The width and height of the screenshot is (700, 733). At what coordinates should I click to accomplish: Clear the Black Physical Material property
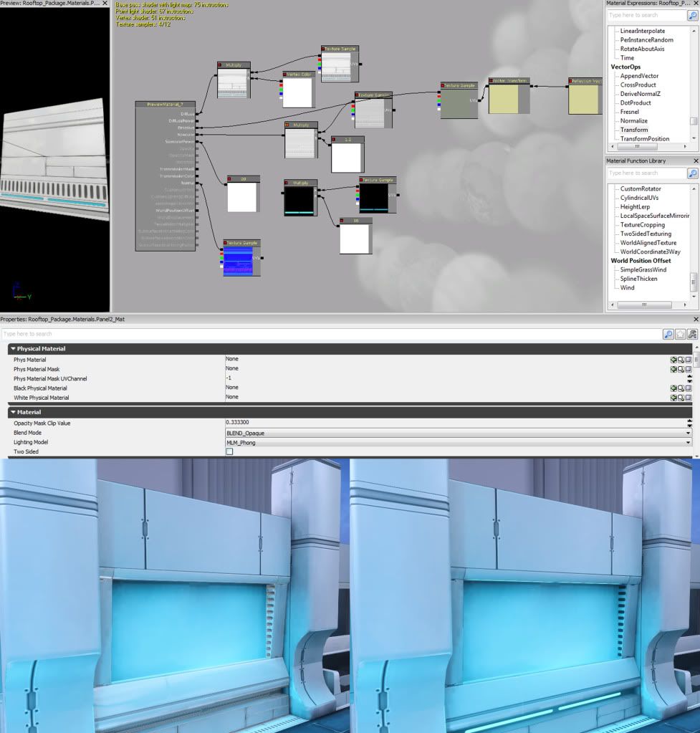pos(689,388)
